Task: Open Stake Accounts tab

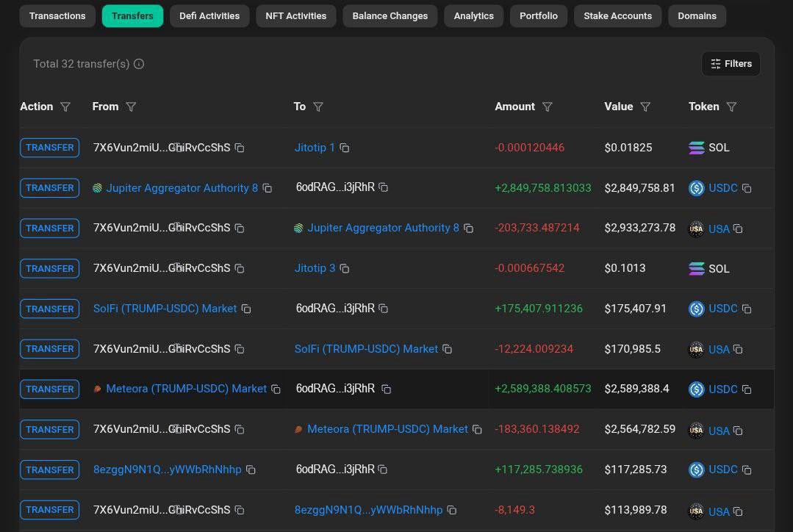Action: pos(617,15)
